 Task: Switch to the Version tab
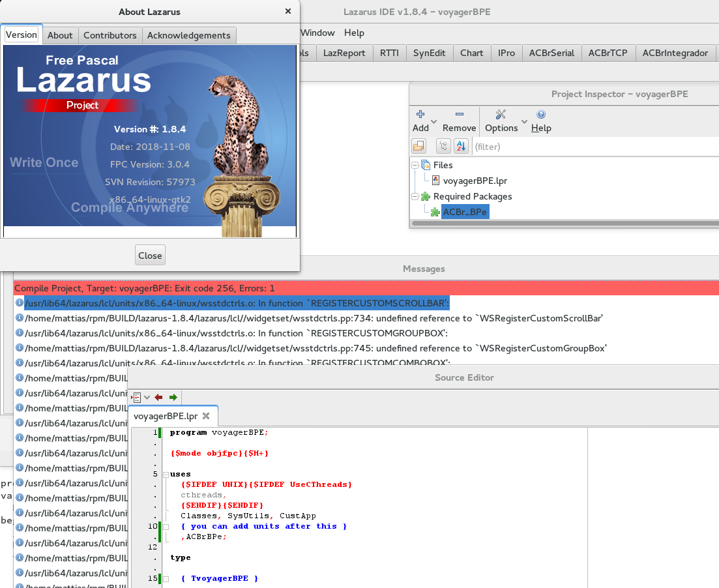click(x=21, y=35)
